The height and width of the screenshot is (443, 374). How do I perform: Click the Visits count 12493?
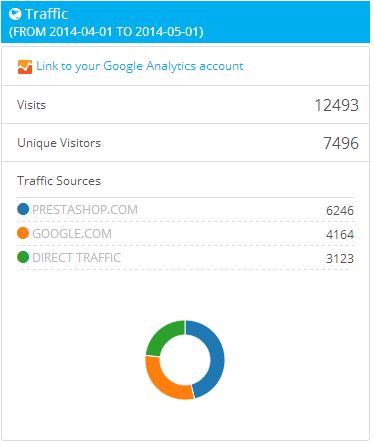337,105
